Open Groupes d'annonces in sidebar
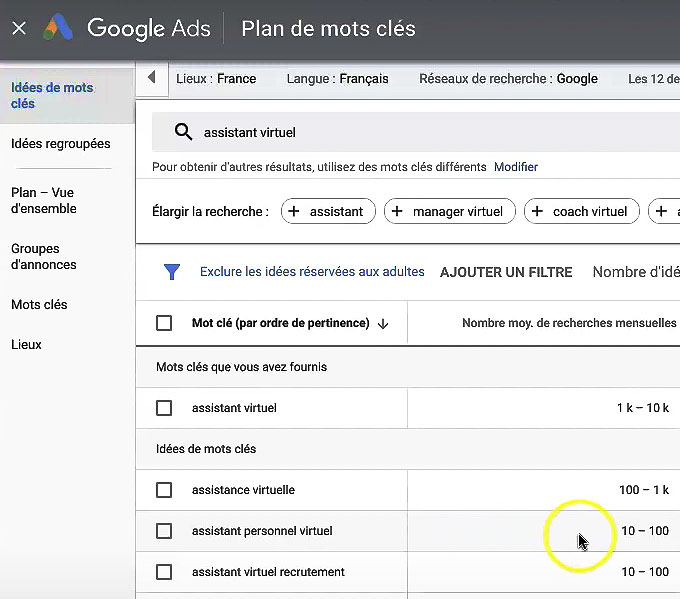The height and width of the screenshot is (599, 680). click(44, 256)
